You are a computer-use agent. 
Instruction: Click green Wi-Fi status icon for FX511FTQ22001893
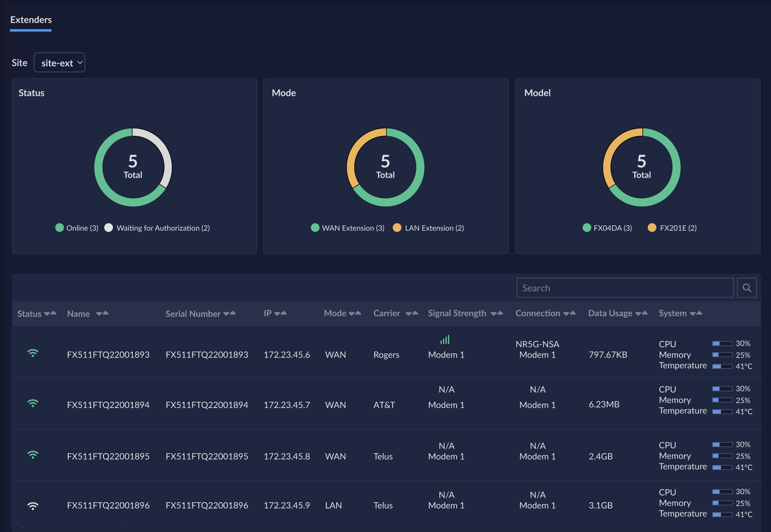tap(33, 353)
